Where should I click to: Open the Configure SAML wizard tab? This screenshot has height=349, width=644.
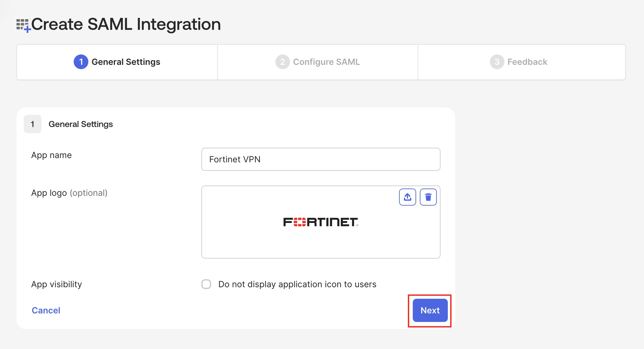318,62
